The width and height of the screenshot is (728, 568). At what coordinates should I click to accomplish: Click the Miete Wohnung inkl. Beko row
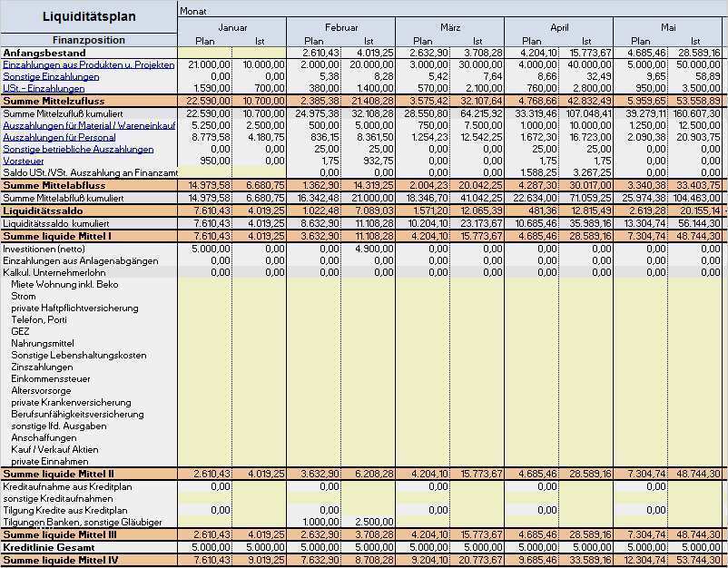tap(64, 285)
